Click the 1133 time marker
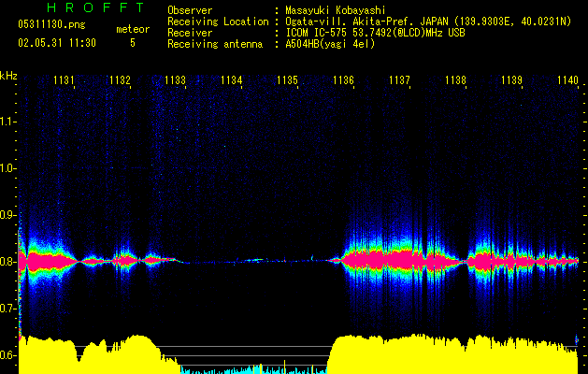Screen dimensions: 588x374 coord(176,80)
